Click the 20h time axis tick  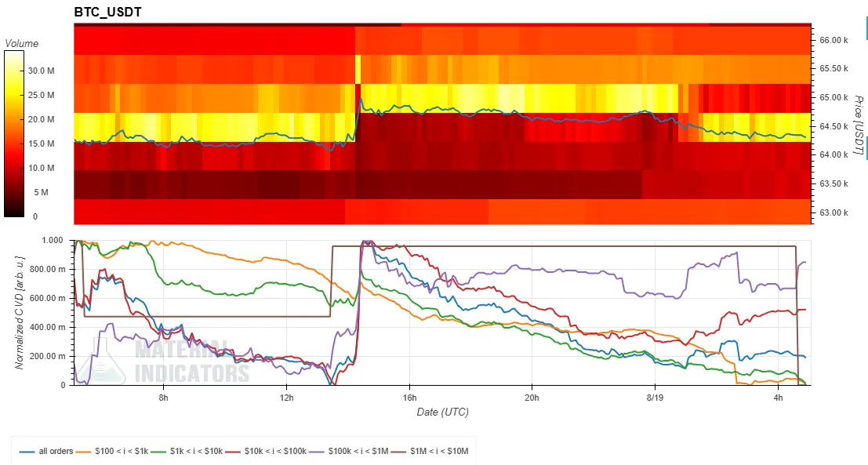(532, 398)
